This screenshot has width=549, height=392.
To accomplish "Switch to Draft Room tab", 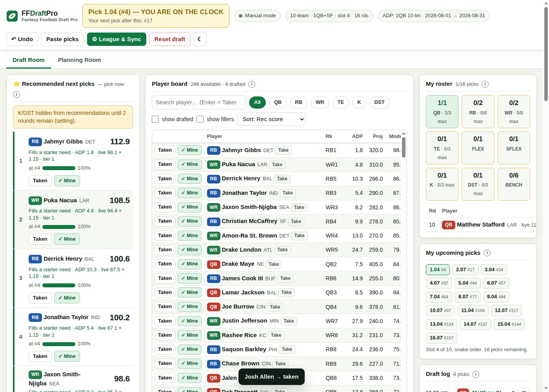I will coord(29,60).
